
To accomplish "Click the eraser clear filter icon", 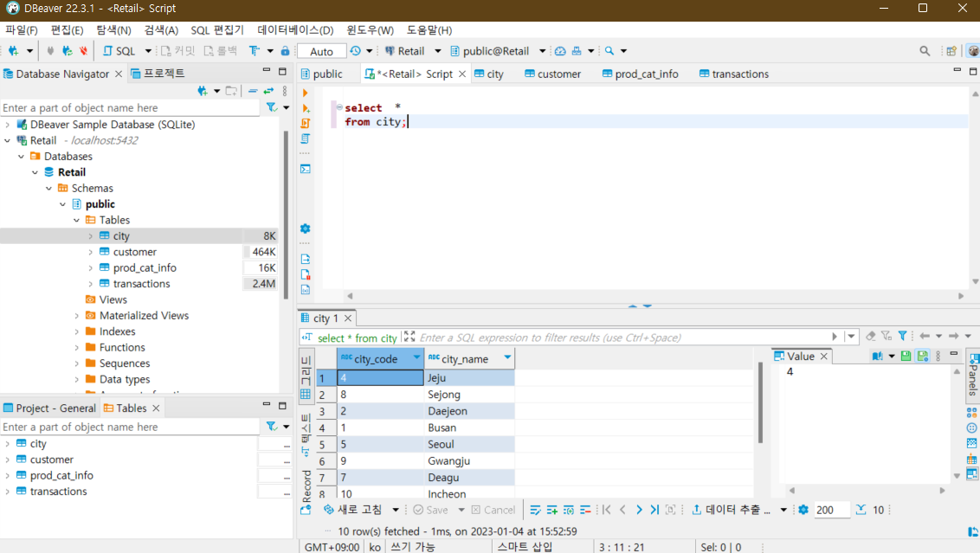I will 870,336.
